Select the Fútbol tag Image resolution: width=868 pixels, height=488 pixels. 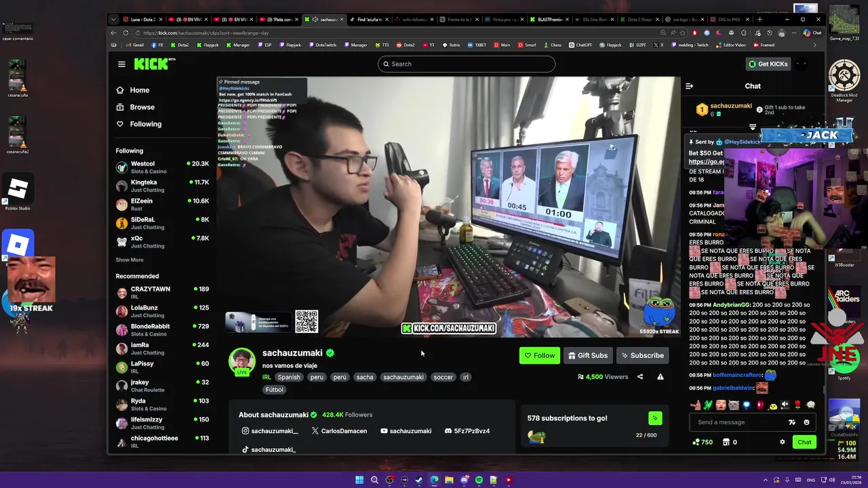point(274,390)
